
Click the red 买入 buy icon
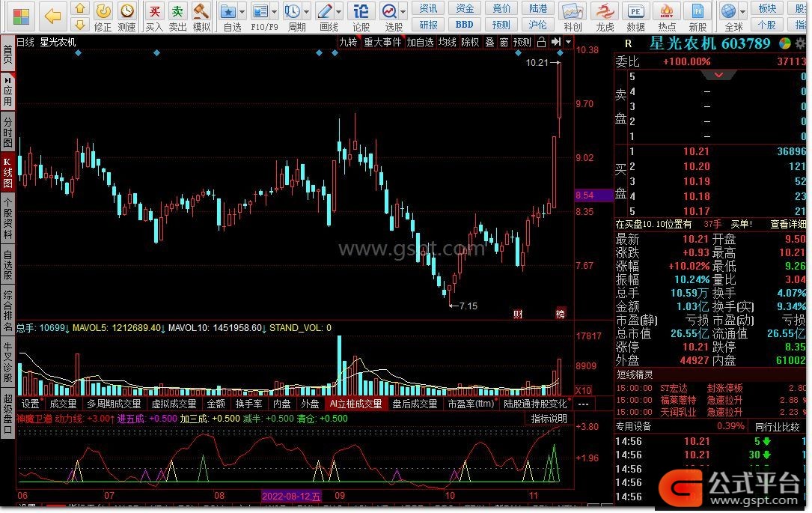pos(154,11)
